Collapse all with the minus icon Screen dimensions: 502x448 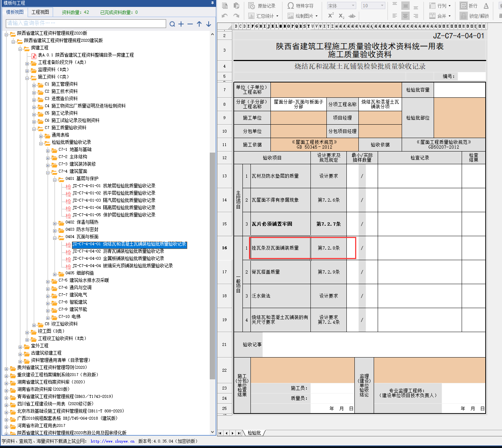coord(190,24)
